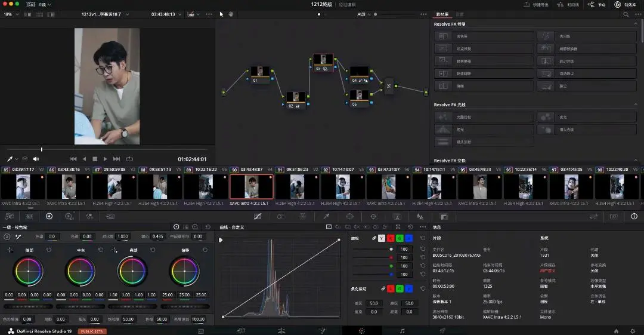Toggle soft clip red channel
This screenshot has height=335, width=644.
click(x=391, y=289)
